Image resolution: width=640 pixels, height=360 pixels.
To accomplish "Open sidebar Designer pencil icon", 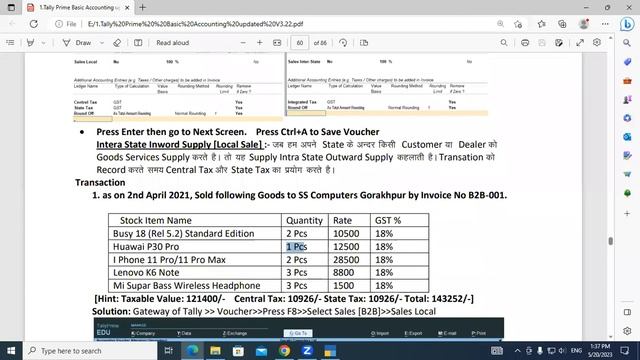I will [627, 156].
